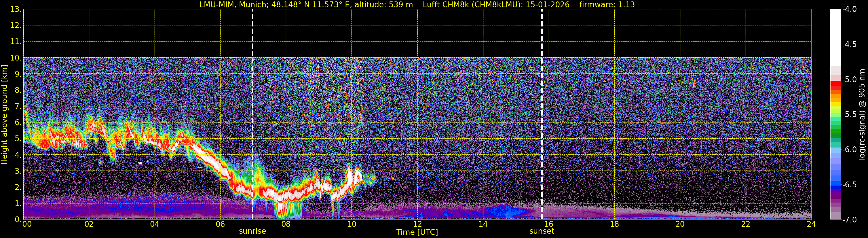This screenshot has height=238, width=868.
Task: Click the "Time [UTC]" axis label
Action: tap(417, 232)
